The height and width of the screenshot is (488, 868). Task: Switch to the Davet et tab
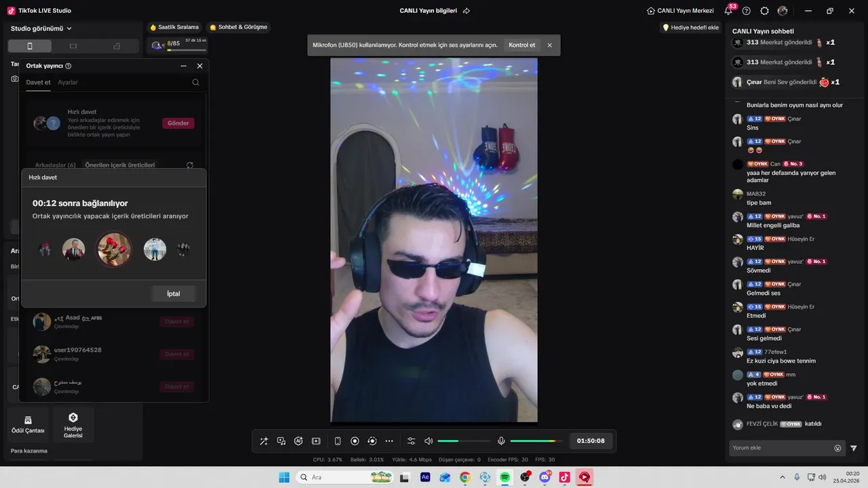[x=38, y=82]
